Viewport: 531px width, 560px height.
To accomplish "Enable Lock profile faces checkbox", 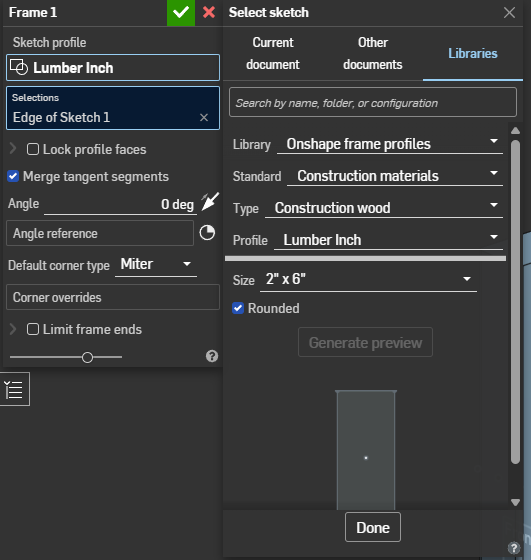I will coord(33,149).
